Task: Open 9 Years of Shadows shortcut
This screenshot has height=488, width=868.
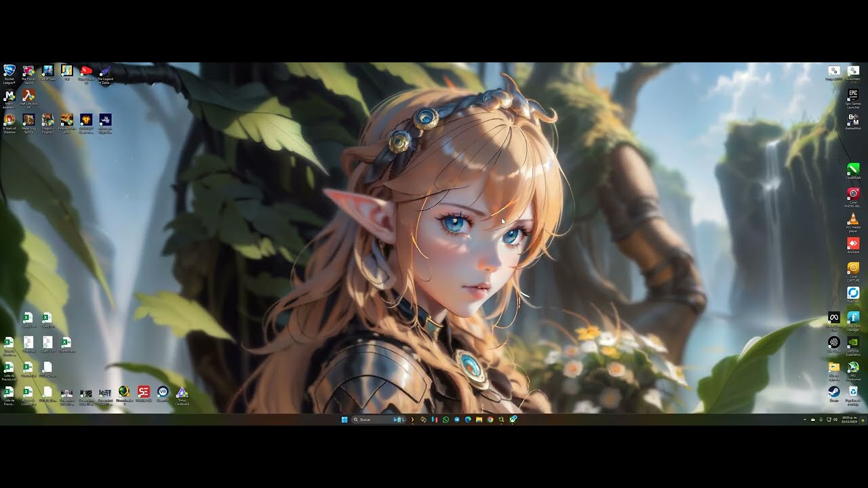Action: [x=9, y=123]
